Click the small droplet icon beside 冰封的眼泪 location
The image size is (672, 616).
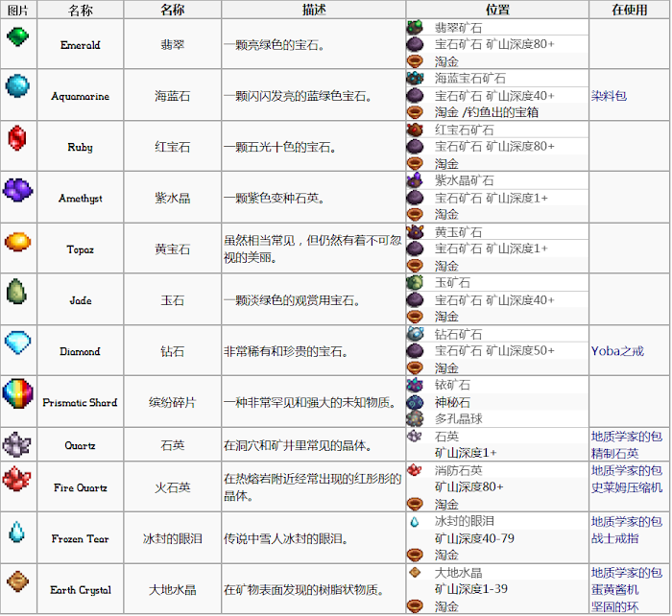pyautogui.click(x=415, y=521)
